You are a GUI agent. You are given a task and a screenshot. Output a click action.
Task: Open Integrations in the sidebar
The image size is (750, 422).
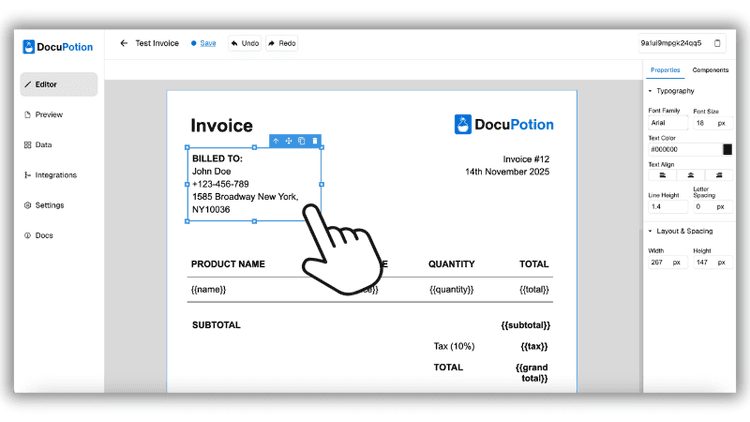[55, 175]
